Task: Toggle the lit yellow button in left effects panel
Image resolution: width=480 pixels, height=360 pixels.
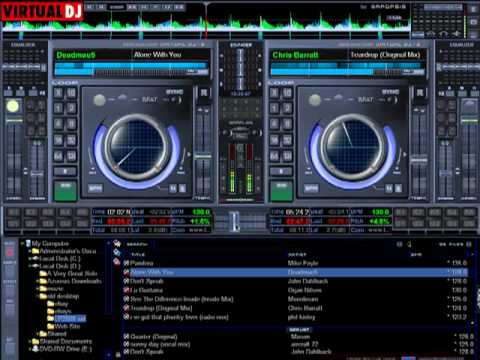Action: [x=13, y=106]
